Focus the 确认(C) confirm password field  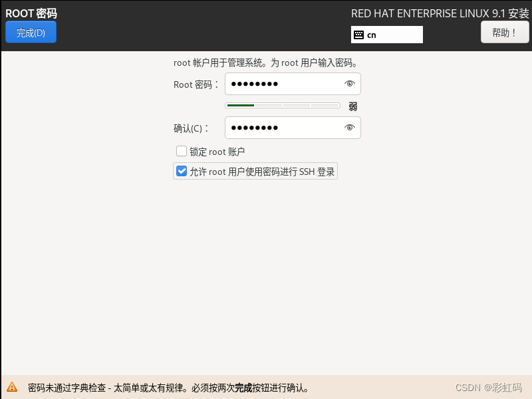[x=293, y=128]
